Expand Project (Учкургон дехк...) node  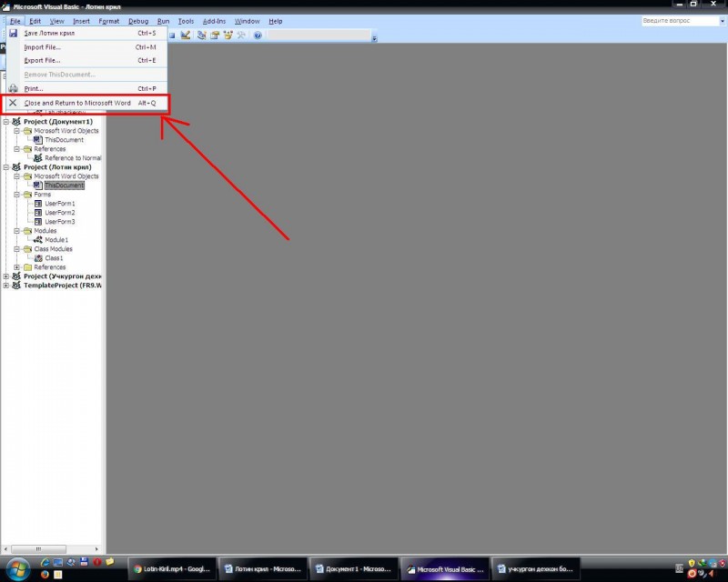click(6, 276)
